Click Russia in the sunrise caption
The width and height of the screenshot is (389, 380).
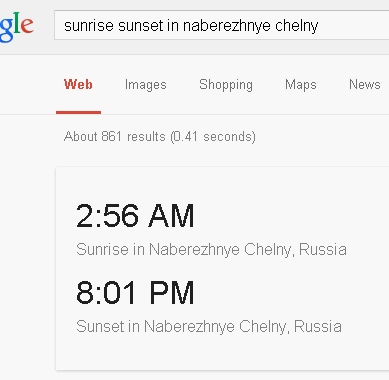[323, 249]
